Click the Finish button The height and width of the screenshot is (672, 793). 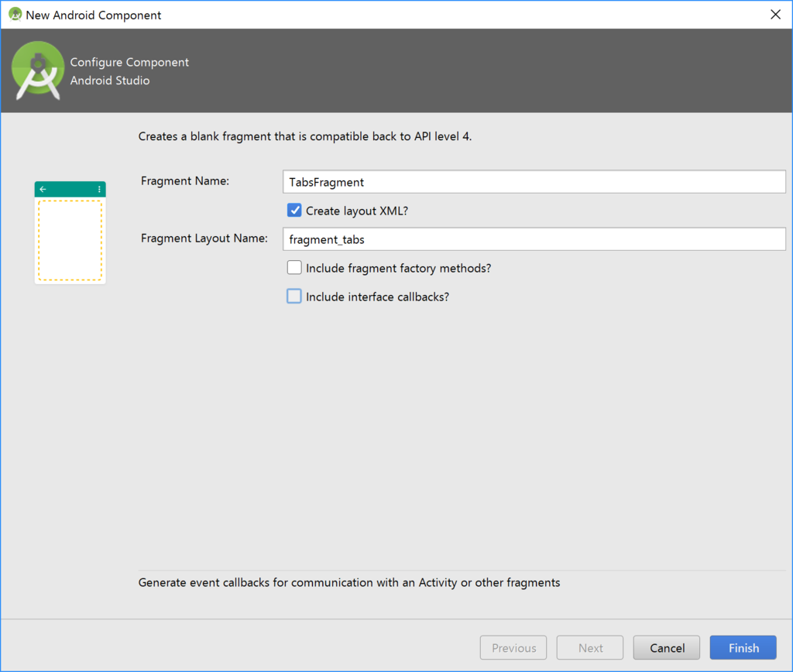point(743,648)
